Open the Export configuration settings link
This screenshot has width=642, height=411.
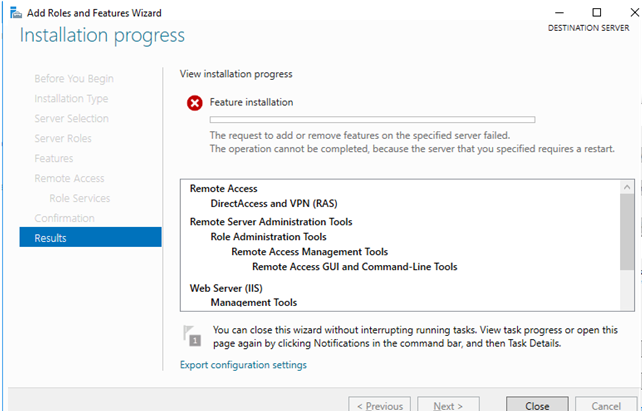click(x=243, y=365)
